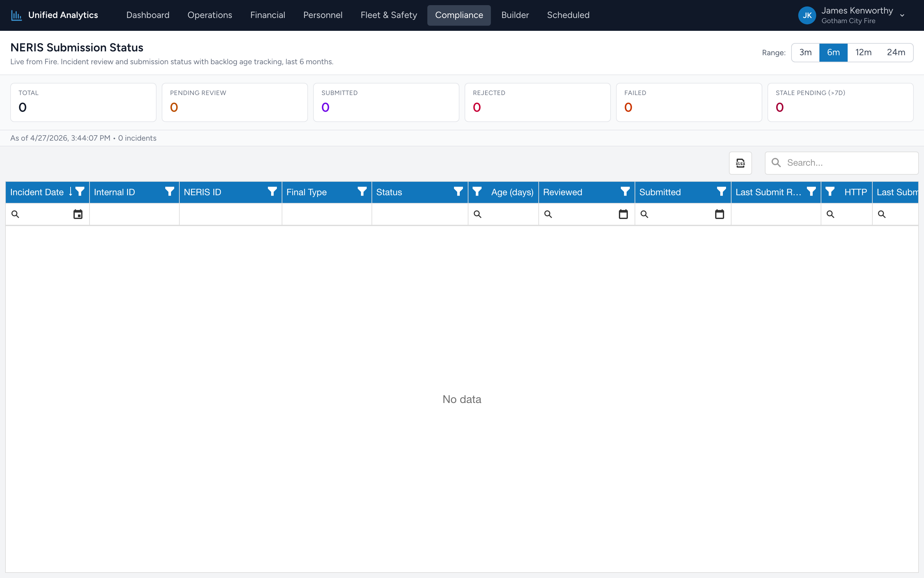The width and height of the screenshot is (924, 578).
Task: Click the NERIS ID filter row field
Action: (x=231, y=214)
